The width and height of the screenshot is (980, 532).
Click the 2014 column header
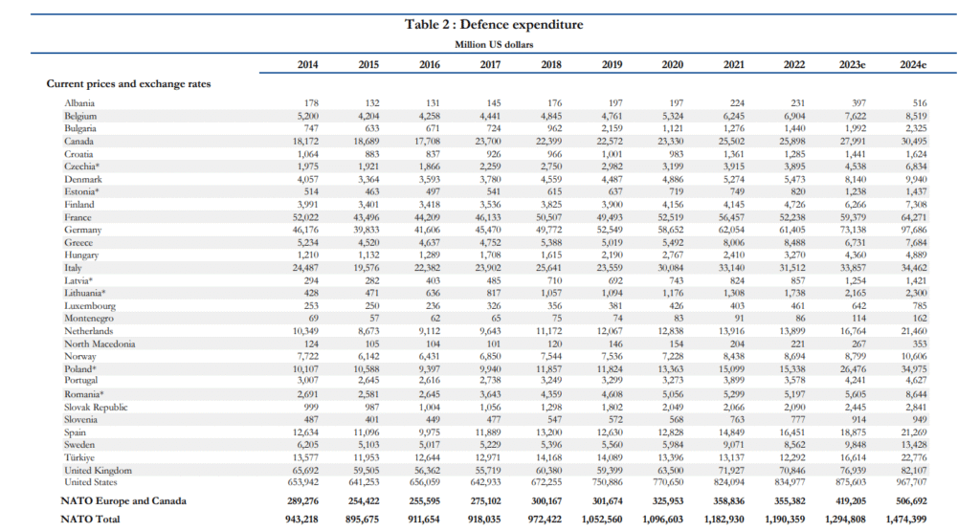click(307, 64)
